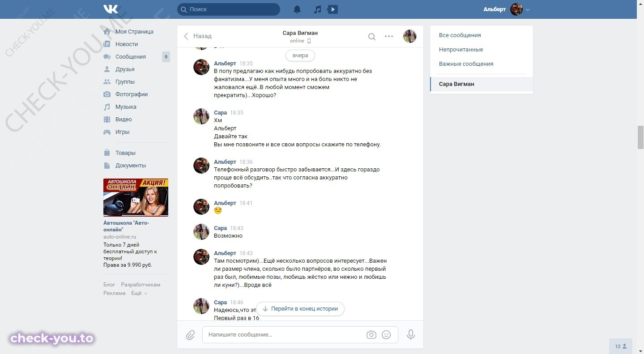
Task: Open Сара avatar in chat header
Action: 410,36
